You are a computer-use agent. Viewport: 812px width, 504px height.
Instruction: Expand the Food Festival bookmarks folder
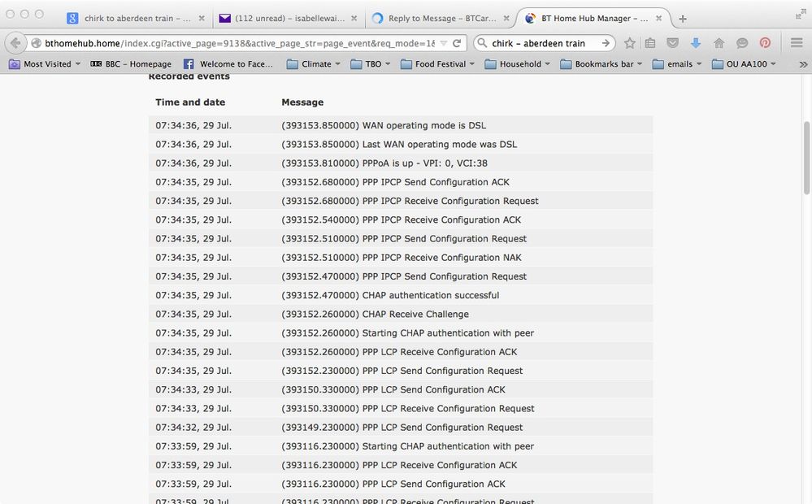click(x=437, y=64)
